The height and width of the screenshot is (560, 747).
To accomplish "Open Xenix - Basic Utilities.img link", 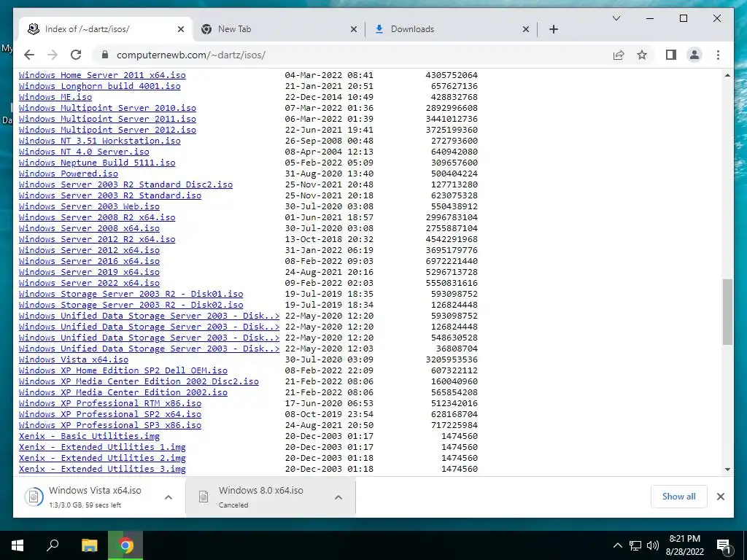I will [x=89, y=437].
